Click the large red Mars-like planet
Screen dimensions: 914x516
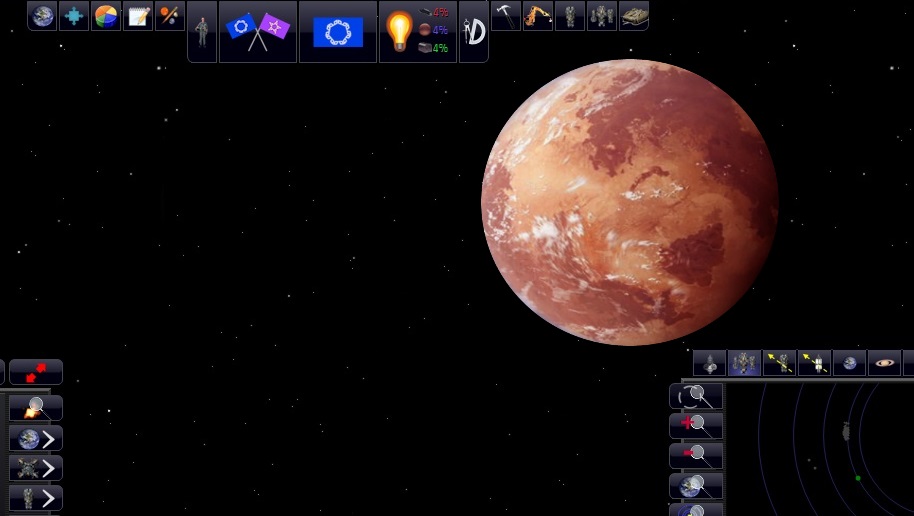630,202
